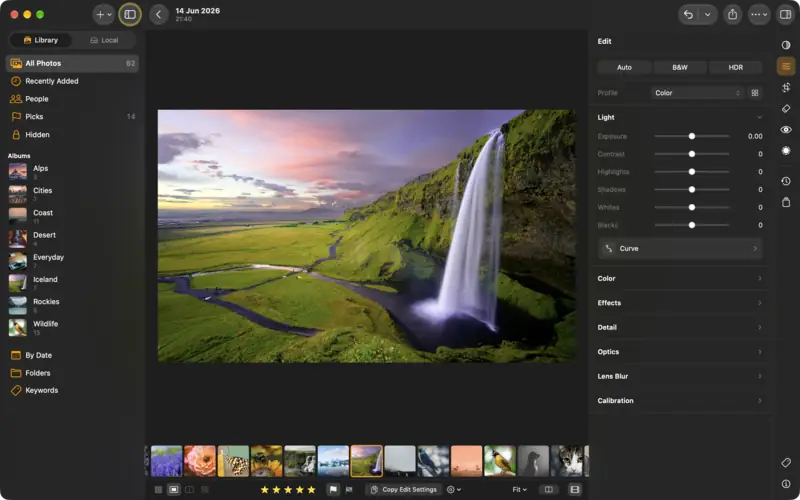Go back with the left chevron button
The width and height of the screenshot is (800, 500).
[159, 15]
